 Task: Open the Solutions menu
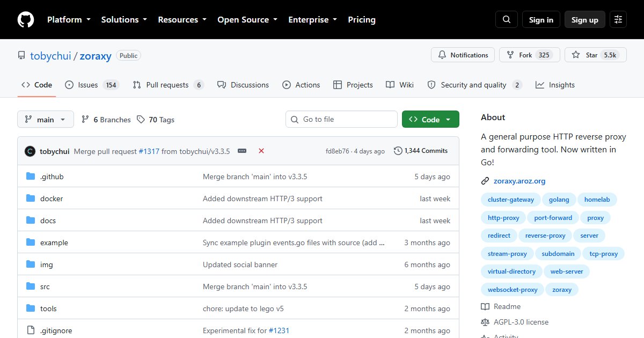[124, 20]
